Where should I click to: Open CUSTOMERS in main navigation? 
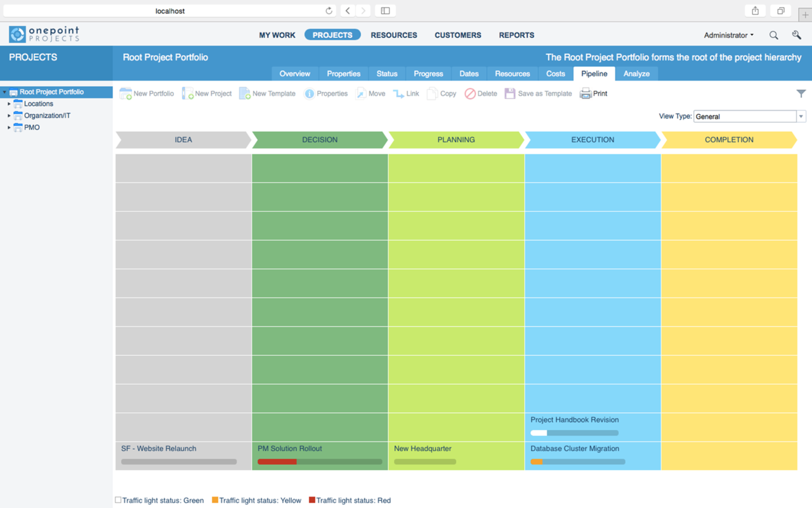458,36
